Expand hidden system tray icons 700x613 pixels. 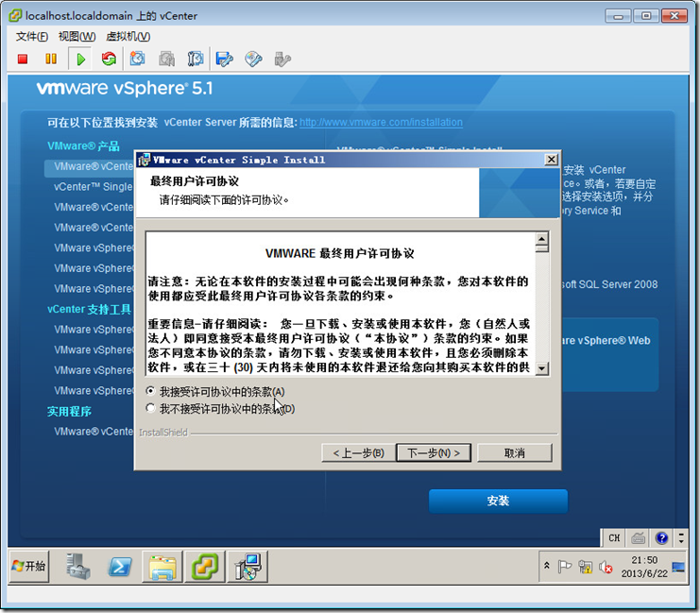coord(546,566)
